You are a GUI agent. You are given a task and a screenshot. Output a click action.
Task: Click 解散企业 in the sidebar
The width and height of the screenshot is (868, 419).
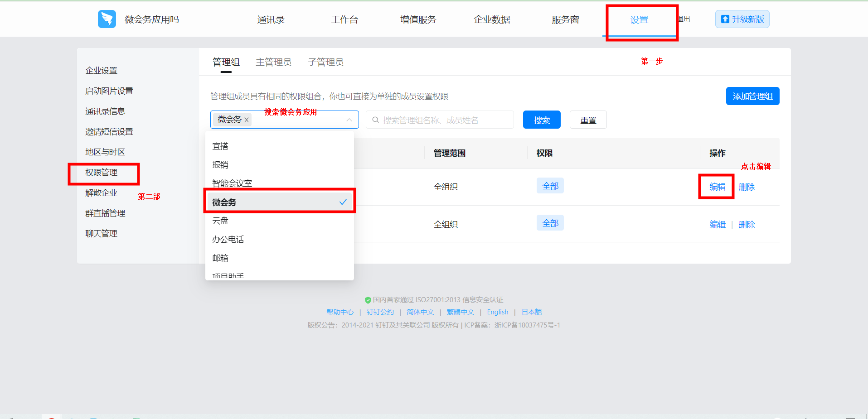point(102,193)
